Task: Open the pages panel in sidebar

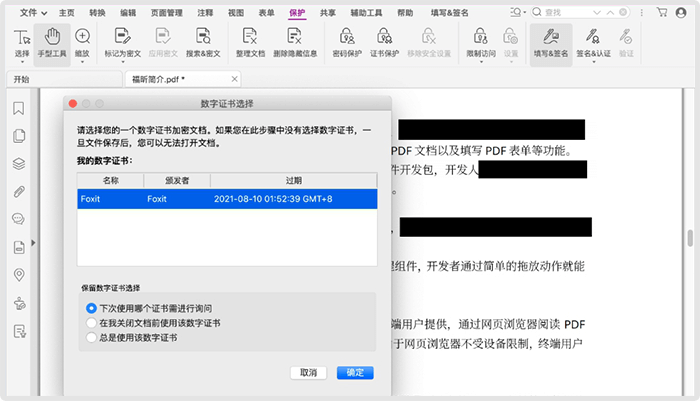Action: coord(19,136)
